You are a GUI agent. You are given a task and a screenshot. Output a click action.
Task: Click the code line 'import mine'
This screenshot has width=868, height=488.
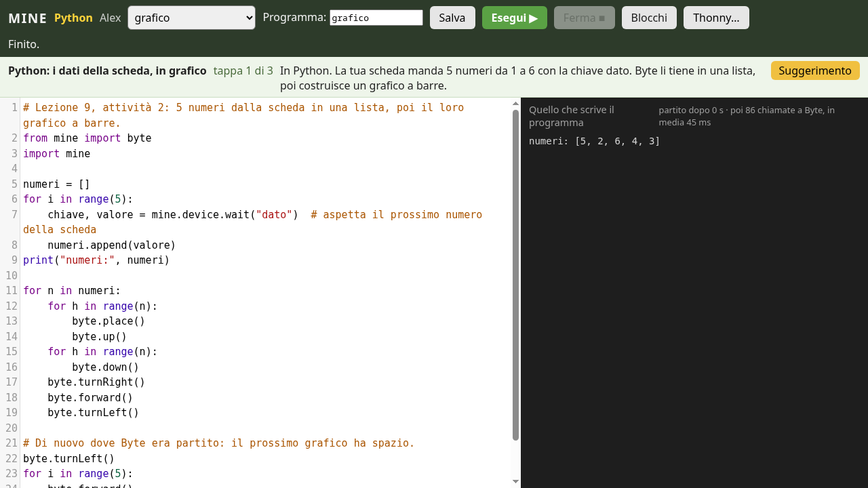point(56,153)
